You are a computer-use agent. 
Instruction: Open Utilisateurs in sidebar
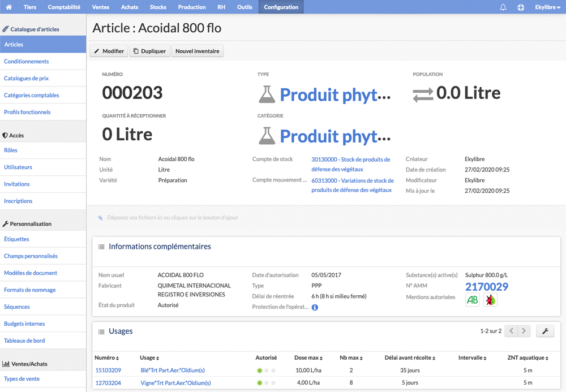(x=43, y=167)
